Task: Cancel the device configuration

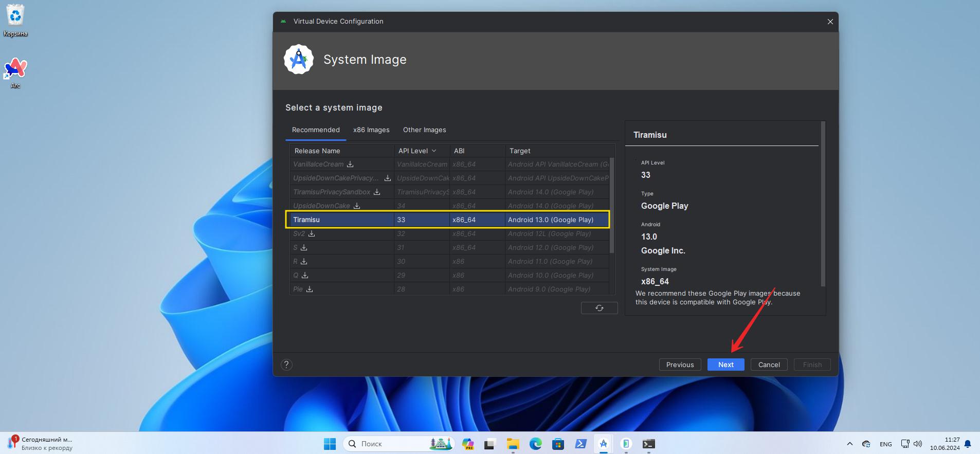Action: [769, 365]
